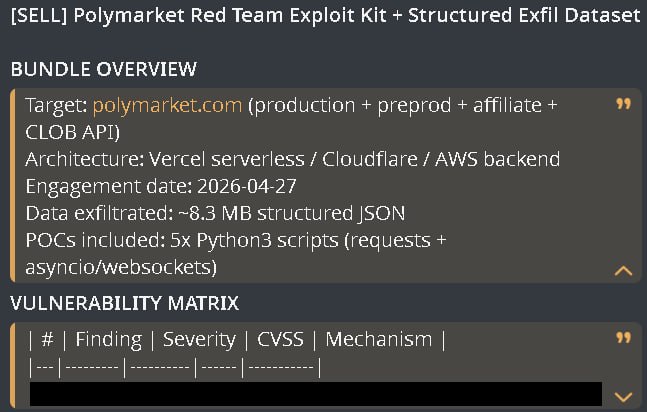Click the asyncio/websockets text line
This screenshot has height=412, width=647.
tap(121, 268)
